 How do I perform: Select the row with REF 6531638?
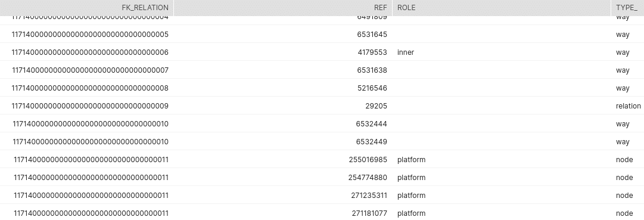click(x=322, y=70)
